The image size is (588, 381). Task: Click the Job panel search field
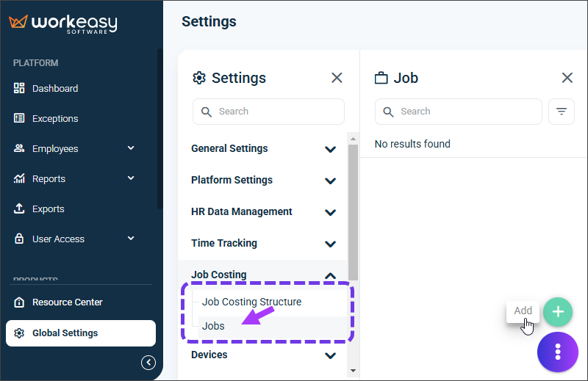pos(458,112)
